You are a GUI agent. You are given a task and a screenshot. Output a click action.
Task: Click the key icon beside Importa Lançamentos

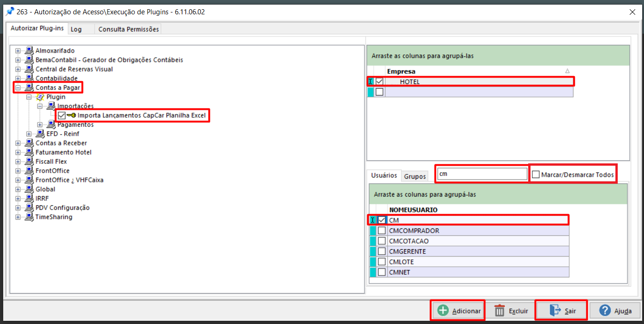72,115
